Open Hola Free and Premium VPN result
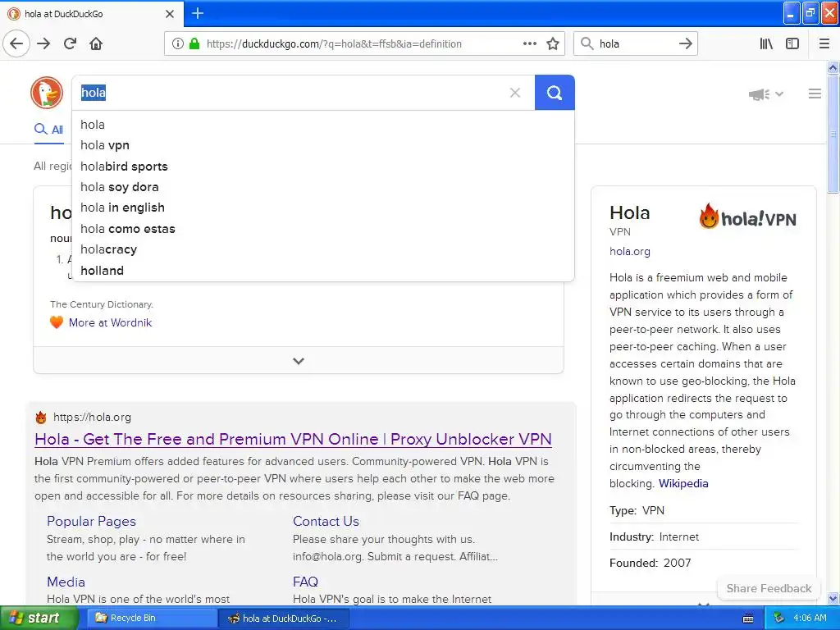840x630 pixels. (293, 440)
